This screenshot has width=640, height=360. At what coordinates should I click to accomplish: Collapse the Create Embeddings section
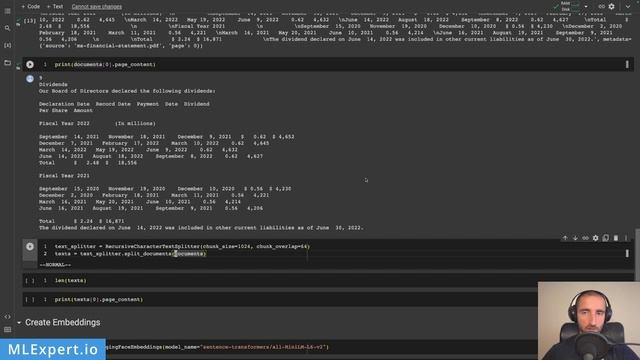click(x=19, y=322)
